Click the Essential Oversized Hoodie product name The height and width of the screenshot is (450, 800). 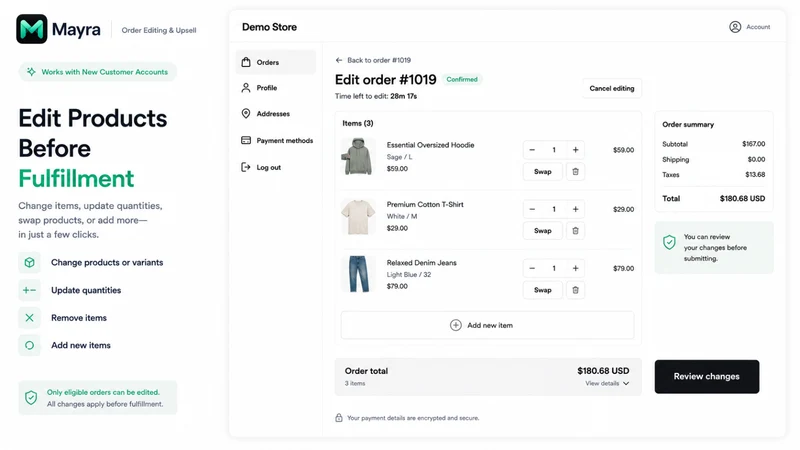[x=431, y=145]
